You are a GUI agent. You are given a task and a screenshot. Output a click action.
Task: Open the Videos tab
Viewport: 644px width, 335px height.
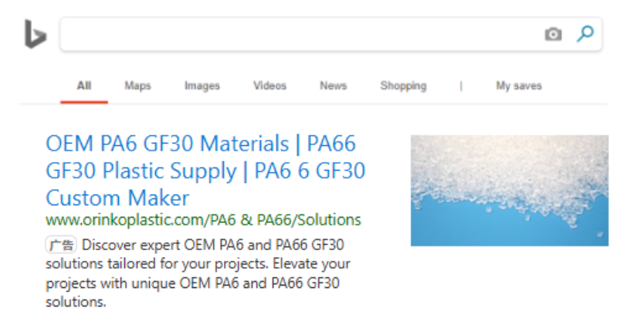click(269, 86)
